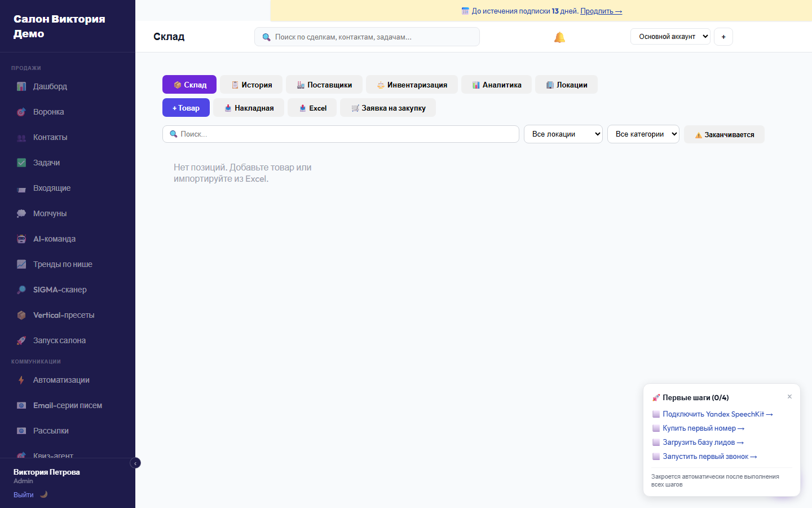Click the + Товар button
Image resolution: width=812 pixels, height=508 pixels.
pyautogui.click(x=186, y=108)
